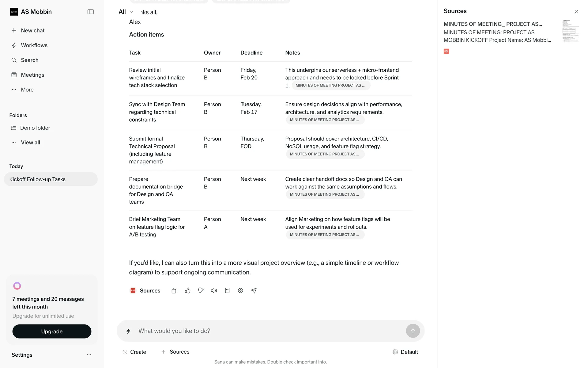This screenshot has height=368, width=588.
Task: Click the Upgrade button
Action: click(52, 332)
